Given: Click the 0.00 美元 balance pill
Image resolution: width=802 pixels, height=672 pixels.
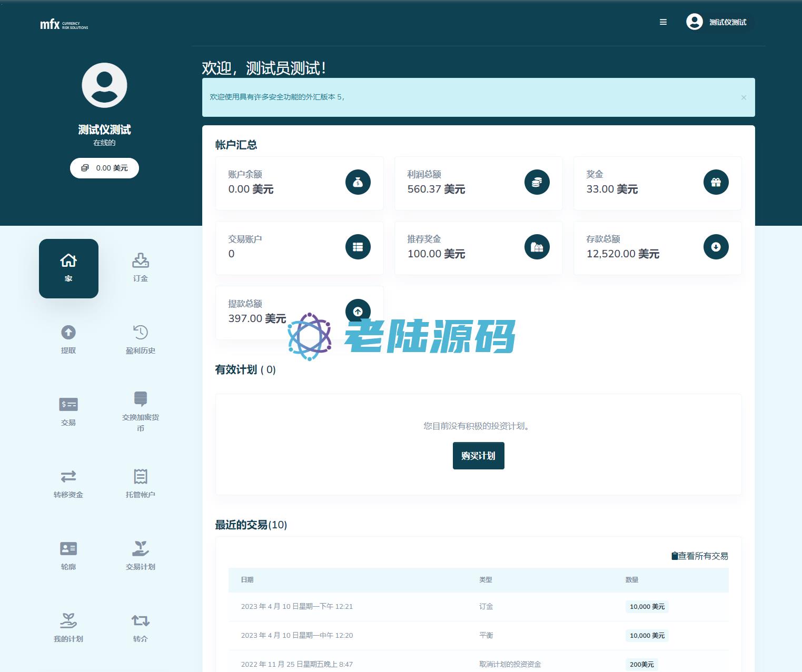Looking at the screenshot, I should point(104,168).
